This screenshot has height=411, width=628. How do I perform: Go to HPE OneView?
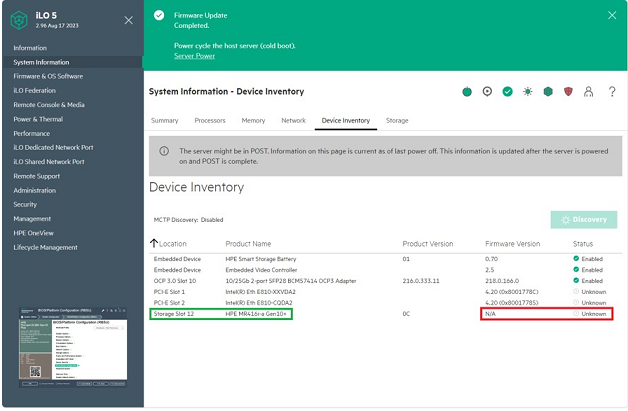[x=33, y=233]
